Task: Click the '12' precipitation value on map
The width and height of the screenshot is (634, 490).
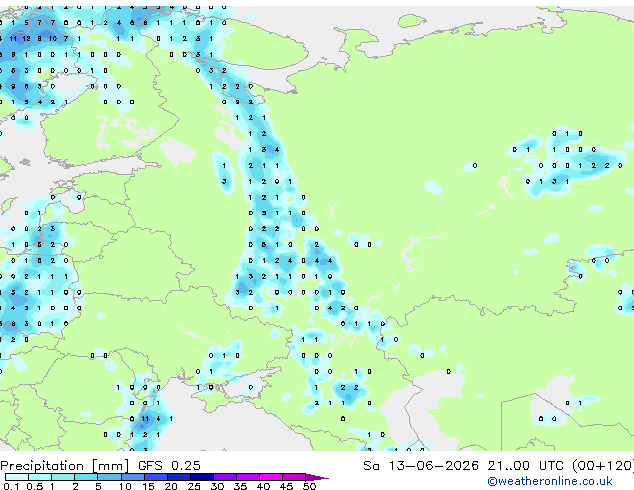Action: [26, 38]
